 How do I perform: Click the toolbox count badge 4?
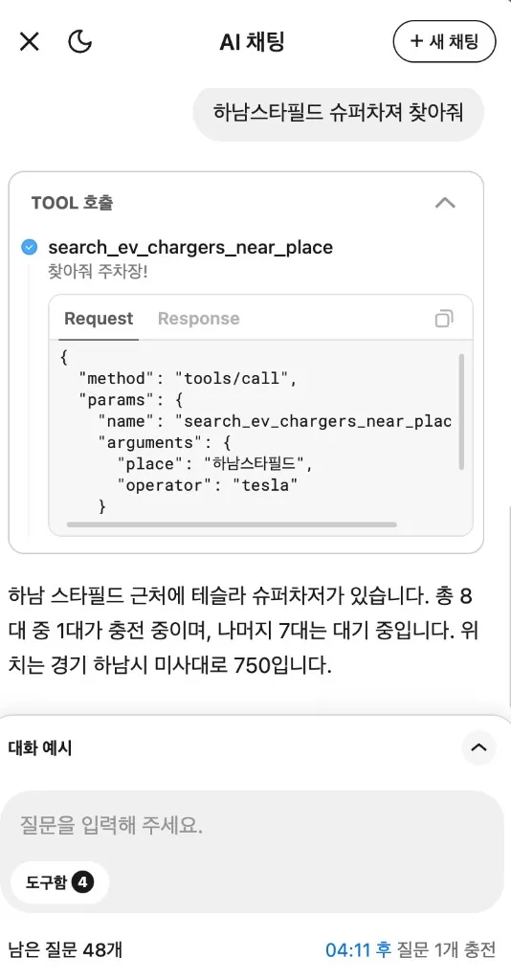pos(82,882)
